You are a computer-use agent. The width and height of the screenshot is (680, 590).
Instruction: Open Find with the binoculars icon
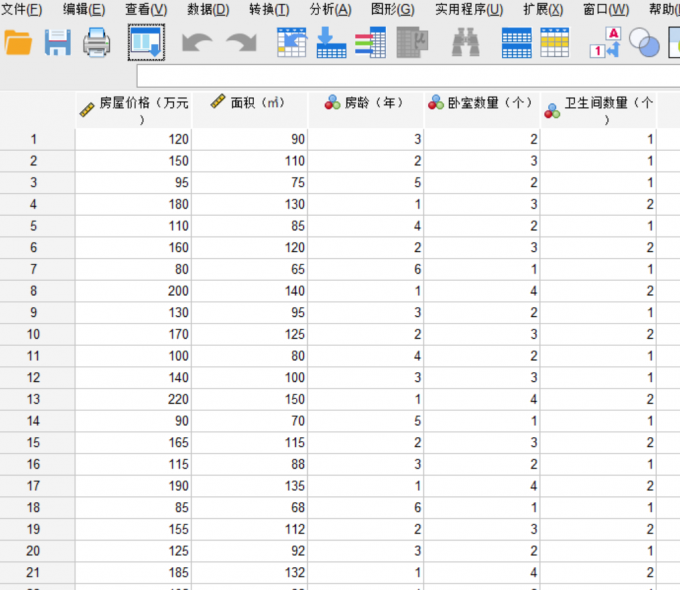465,43
